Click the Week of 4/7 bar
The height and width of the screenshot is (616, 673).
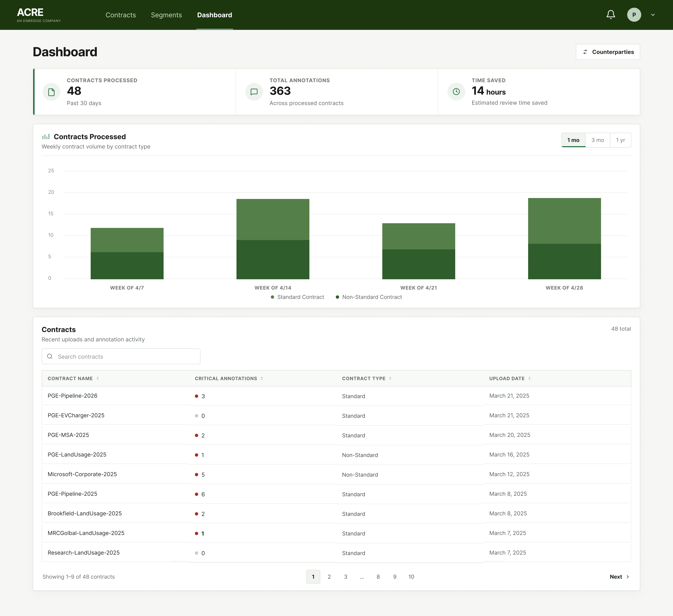(x=127, y=253)
